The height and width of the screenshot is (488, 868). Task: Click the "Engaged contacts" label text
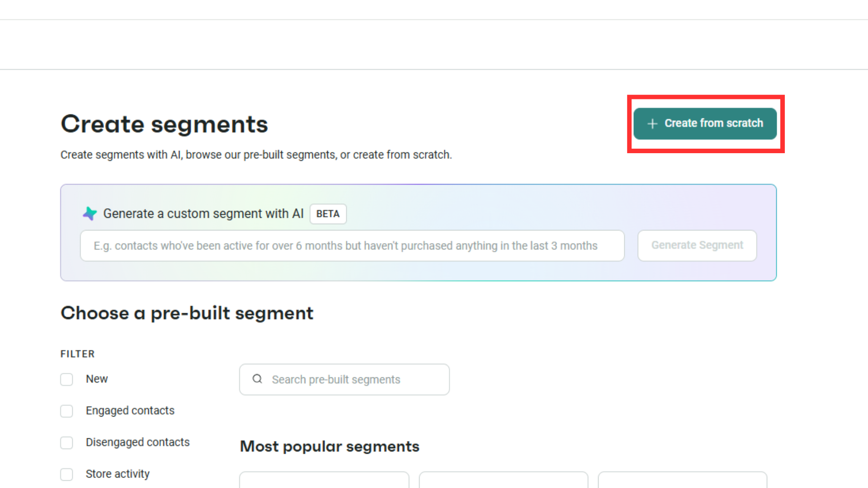(x=130, y=411)
